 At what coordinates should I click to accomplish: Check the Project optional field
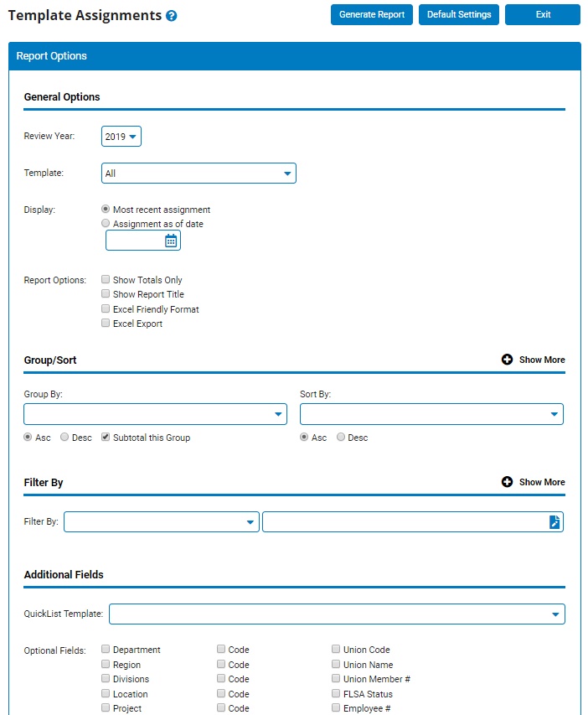tap(106, 707)
